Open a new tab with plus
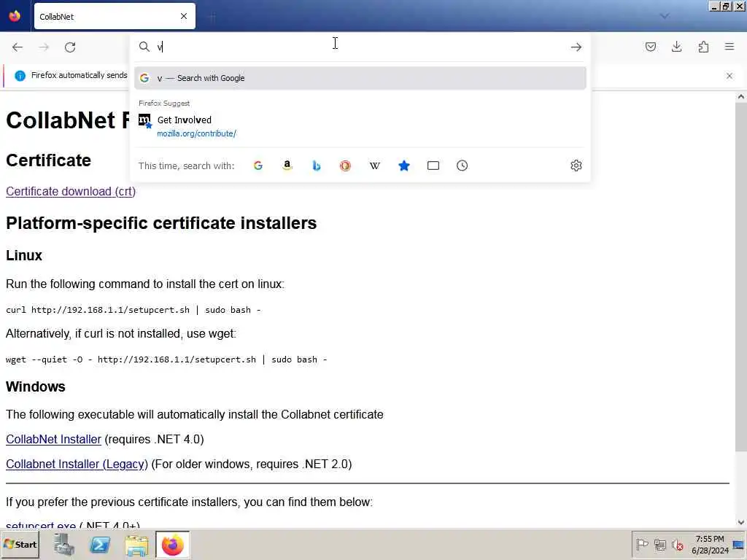The image size is (747, 560). [212, 17]
